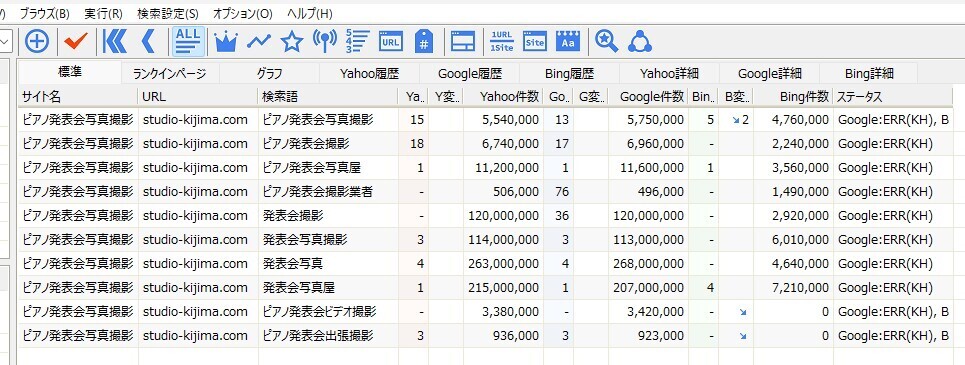Click the split window layout icon
The image size is (965, 365).
(x=463, y=42)
